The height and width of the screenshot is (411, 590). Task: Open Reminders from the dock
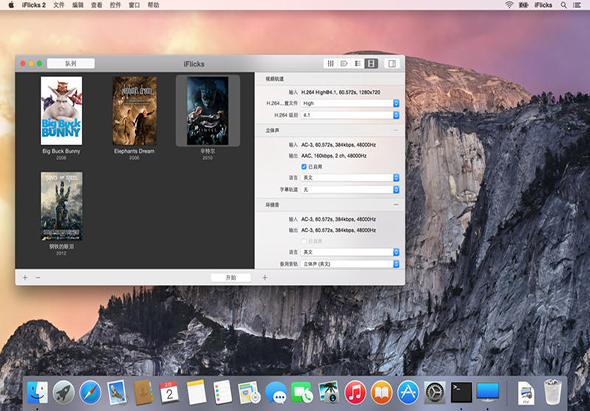coord(222,392)
